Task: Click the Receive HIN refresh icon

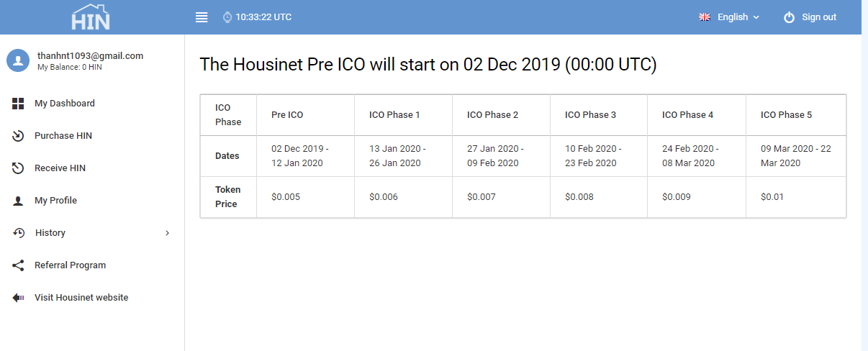Action: coord(19,168)
